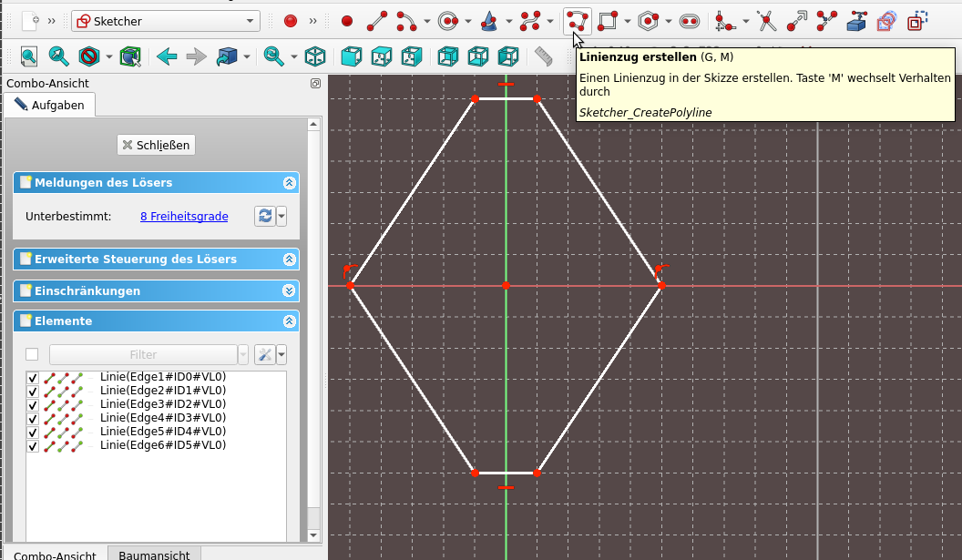The image size is (962, 560).
Task: Uncheck the Linie Edge3 checkbox
Action: (x=33, y=404)
